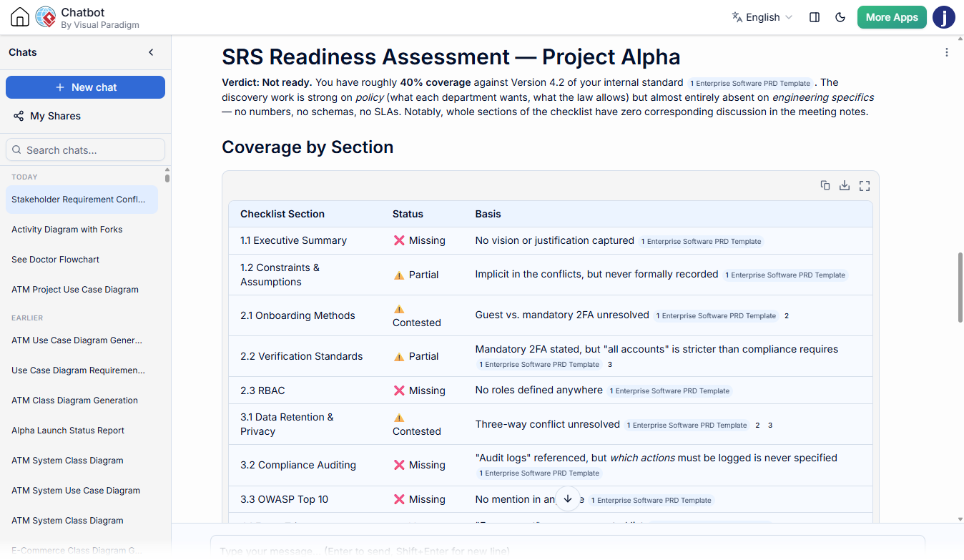Open the English language dropdown
This screenshot has height=560, width=964.
(762, 17)
